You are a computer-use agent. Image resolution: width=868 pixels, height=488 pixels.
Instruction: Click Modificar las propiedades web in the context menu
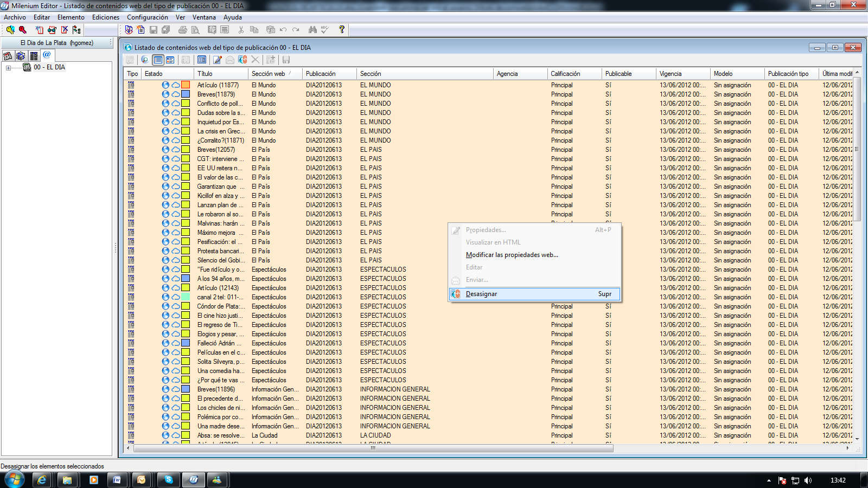point(512,254)
